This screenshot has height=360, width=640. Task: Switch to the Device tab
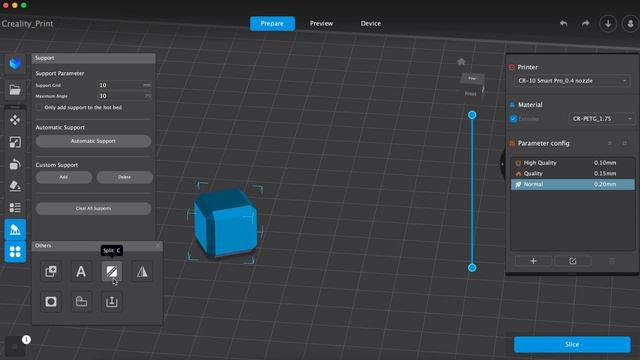click(371, 24)
